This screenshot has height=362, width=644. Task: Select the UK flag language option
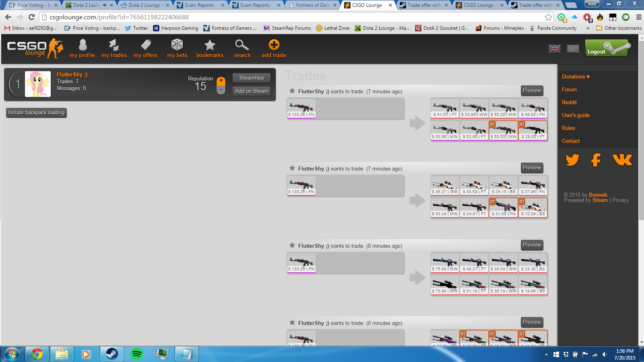(x=554, y=49)
